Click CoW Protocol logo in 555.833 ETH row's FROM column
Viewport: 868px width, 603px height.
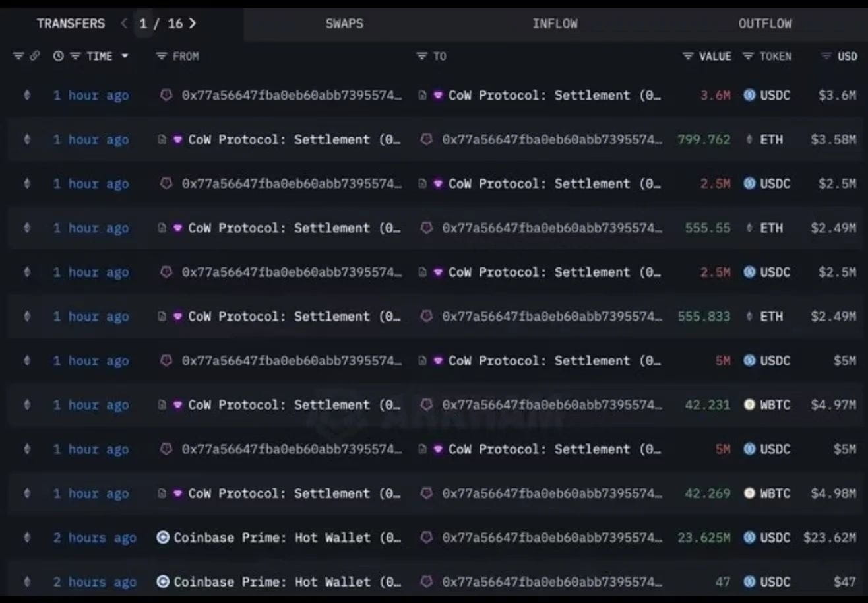tap(177, 316)
